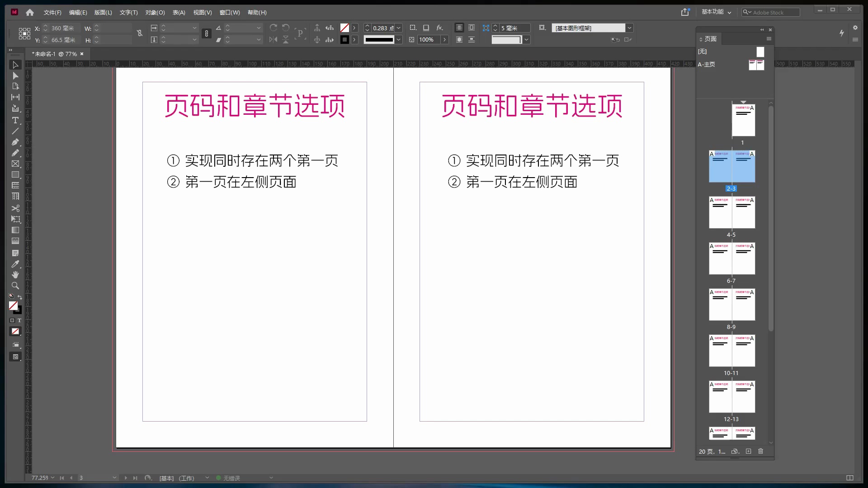Select the Type tool
The width and height of the screenshot is (868, 488).
15,120
